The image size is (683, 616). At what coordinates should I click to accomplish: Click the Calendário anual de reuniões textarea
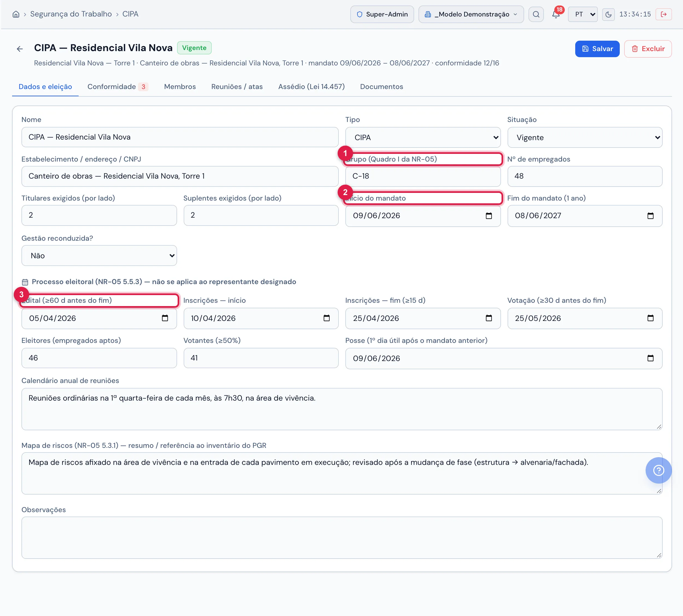342,409
